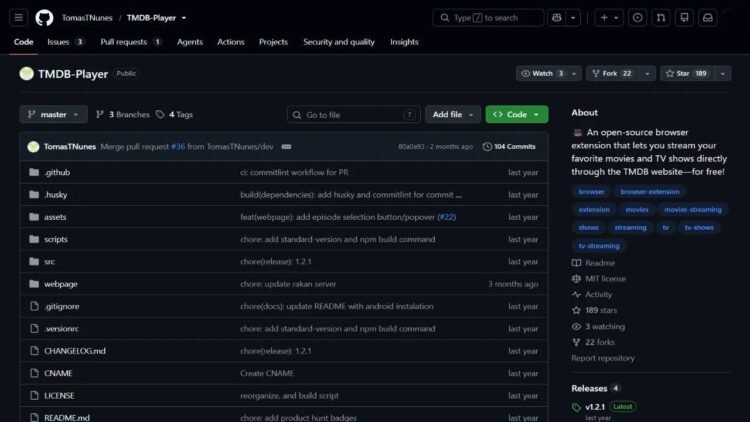Go to the GitHub homepage logo
The image size is (750, 422).
(x=44, y=18)
